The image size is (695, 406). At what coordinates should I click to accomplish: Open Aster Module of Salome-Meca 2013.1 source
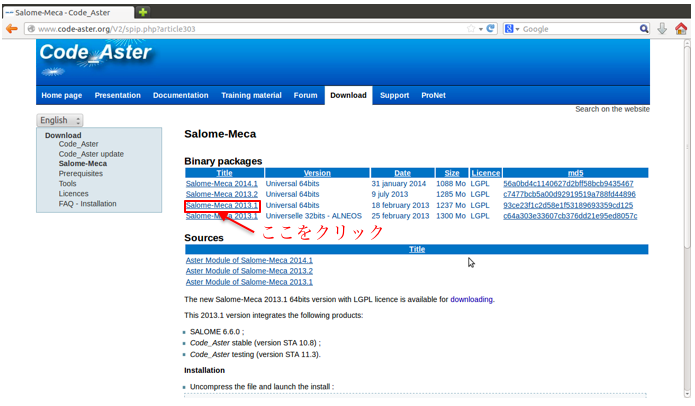pyautogui.click(x=249, y=282)
